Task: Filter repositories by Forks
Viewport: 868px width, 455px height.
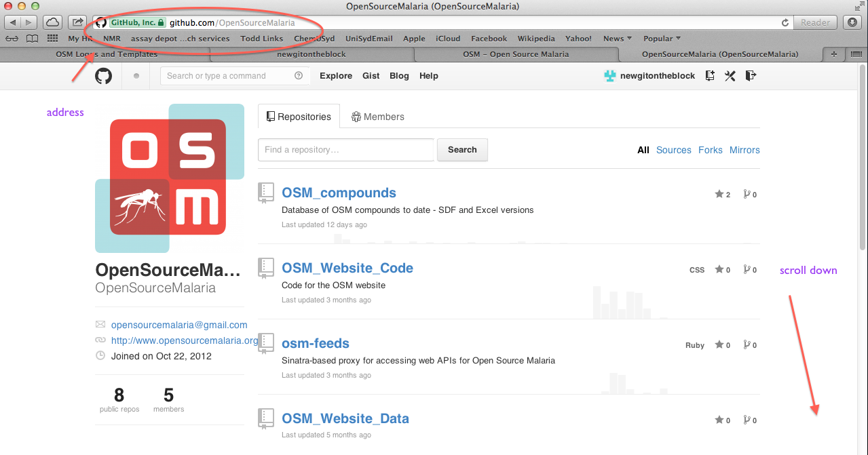Action: coord(711,150)
